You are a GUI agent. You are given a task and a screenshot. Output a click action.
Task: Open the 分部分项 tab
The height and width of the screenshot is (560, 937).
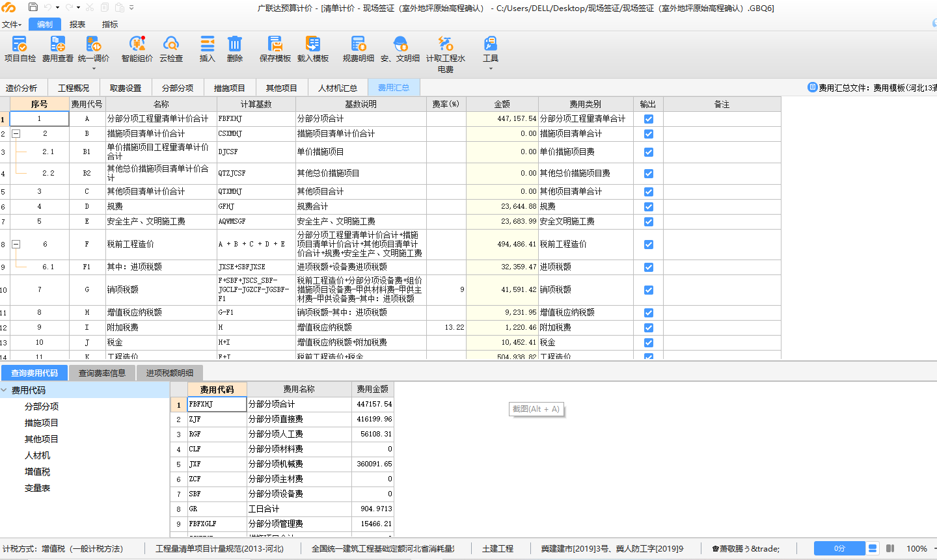(x=178, y=88)
